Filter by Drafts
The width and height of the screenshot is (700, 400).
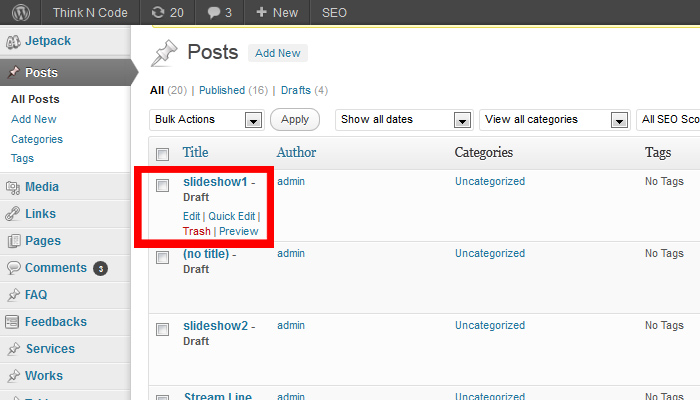(296, 90)
